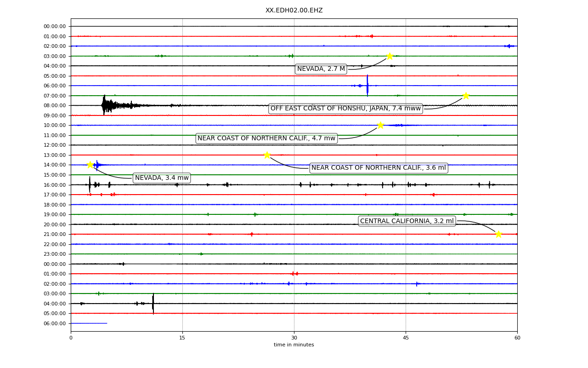Click the yellow star near NEVADA 2.7 M
The width and height of the screenshot is (588, 368).
[390, 56]
